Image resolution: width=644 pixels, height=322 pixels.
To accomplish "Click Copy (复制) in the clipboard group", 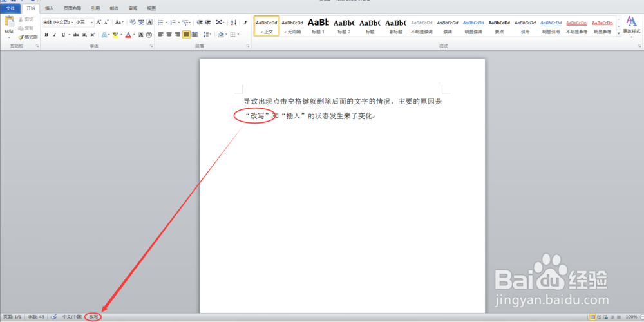I will click(x=26, y=28).
